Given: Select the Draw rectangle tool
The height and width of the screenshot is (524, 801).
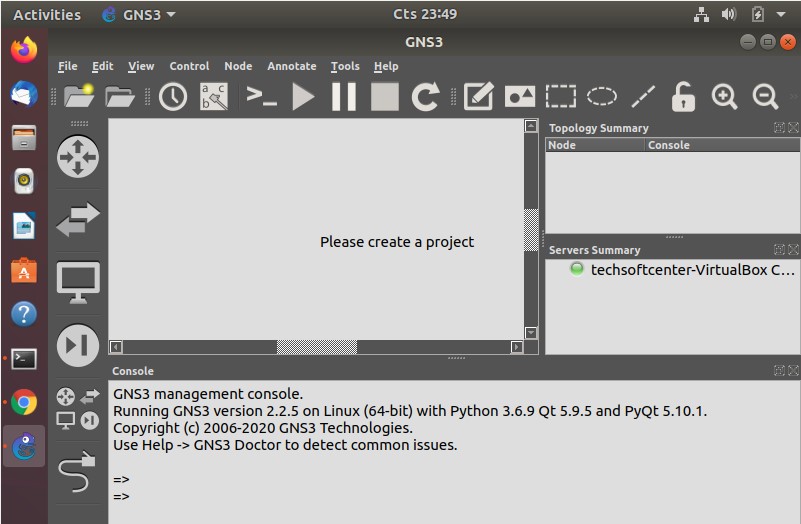Looking at the screenshot, I should [560, 96].
